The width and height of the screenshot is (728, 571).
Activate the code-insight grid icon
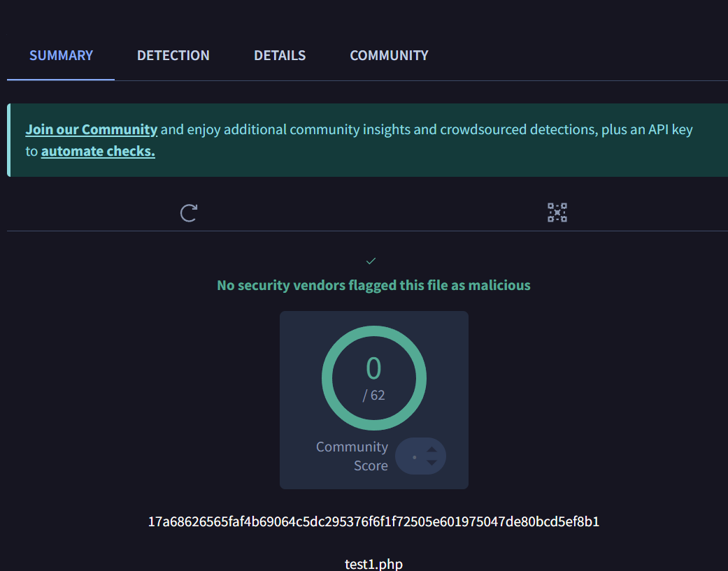(x=557, y=212)
